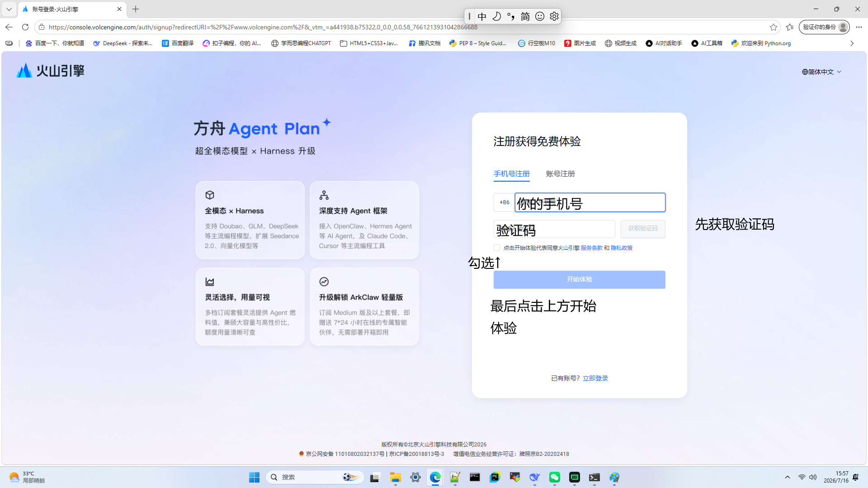Toggle IME simplified 简 character icon
Viewport: 868px width, 488px height.
click(525, 16)
